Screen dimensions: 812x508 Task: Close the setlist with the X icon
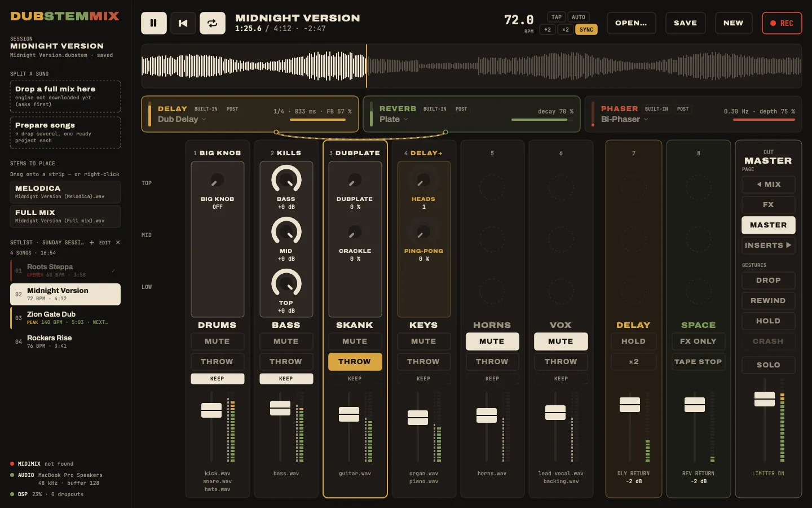tap(118, 243)
